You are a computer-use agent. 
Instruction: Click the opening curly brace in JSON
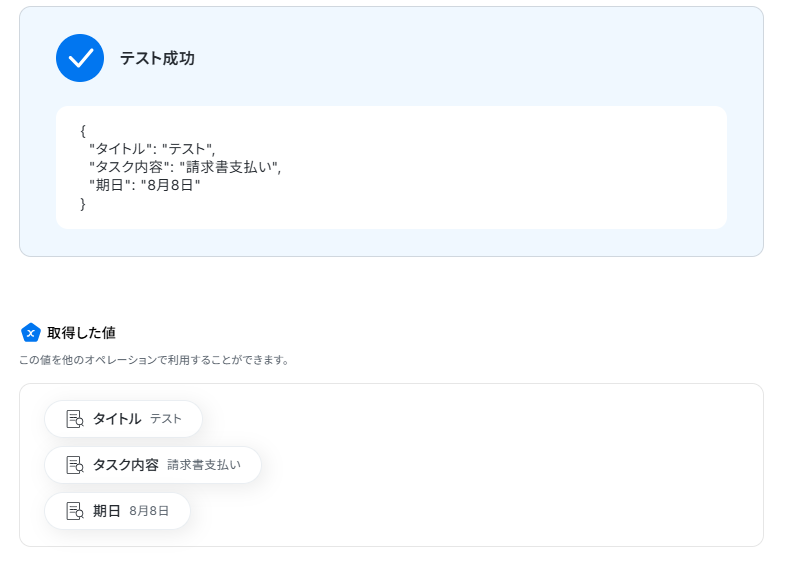[x=83, y=131]
